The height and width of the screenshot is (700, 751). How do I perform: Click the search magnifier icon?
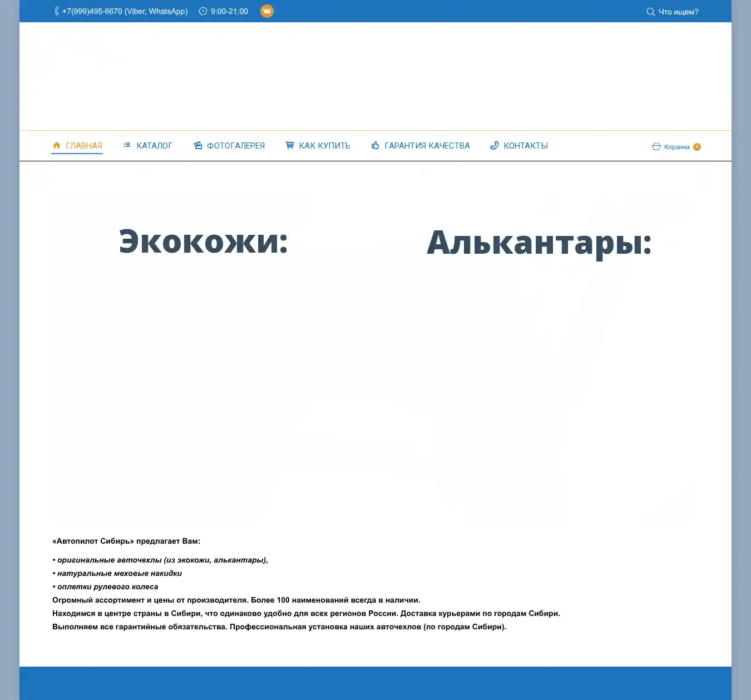tap(650, 12)
